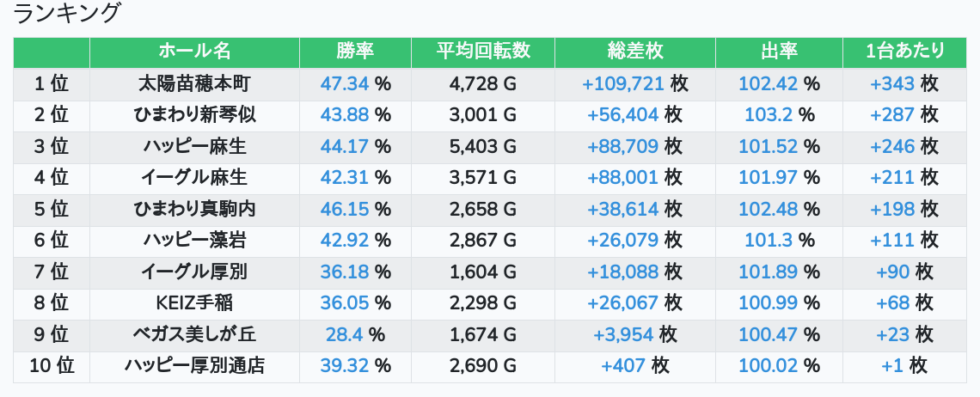Viewport: 980px width, 397px height.
Task: Click the ひまわり真駒内 hall name
Action: (194, 210)
